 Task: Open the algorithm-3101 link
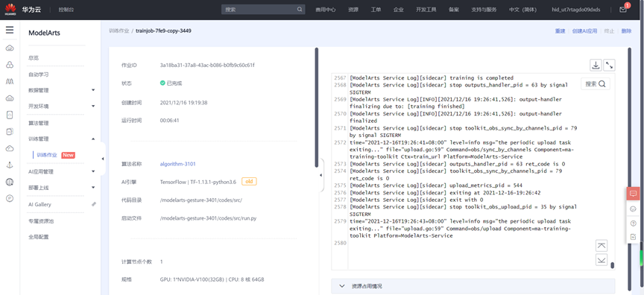point(178,164)
